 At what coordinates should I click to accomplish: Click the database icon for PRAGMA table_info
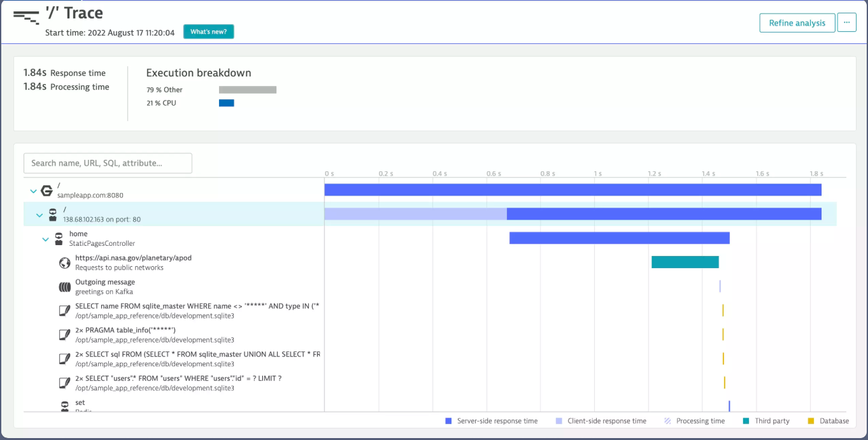pos(64,334)
